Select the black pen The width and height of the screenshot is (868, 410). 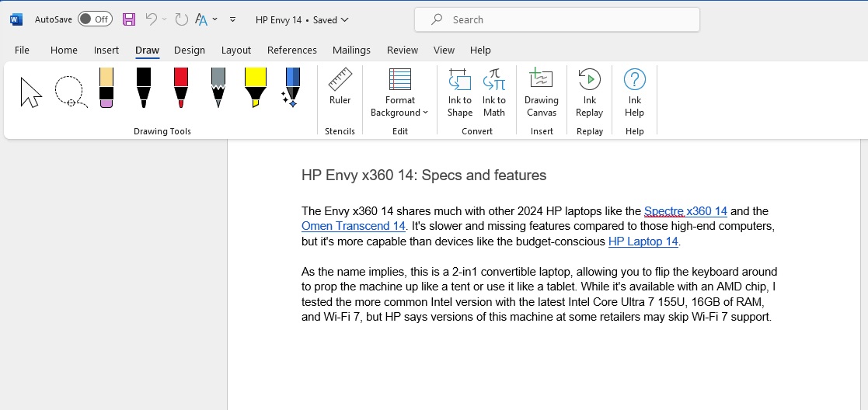point(144,88)
